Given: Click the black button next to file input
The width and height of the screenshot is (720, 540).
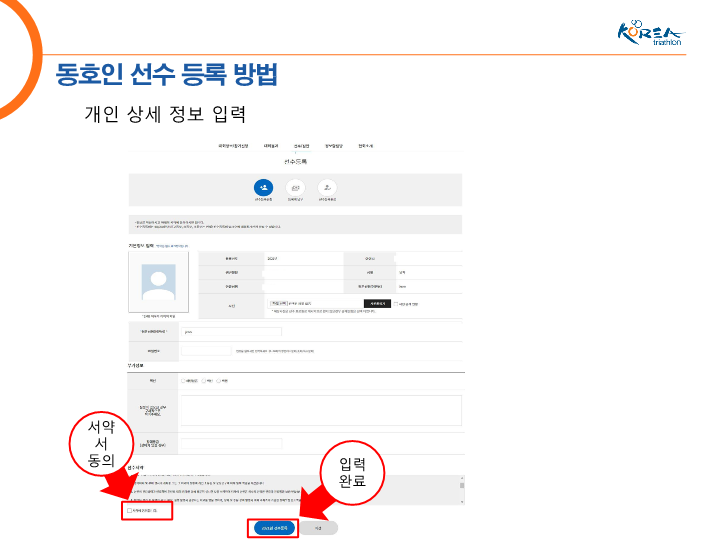Looking at the screenshot, I should click(x=377, y=304).
